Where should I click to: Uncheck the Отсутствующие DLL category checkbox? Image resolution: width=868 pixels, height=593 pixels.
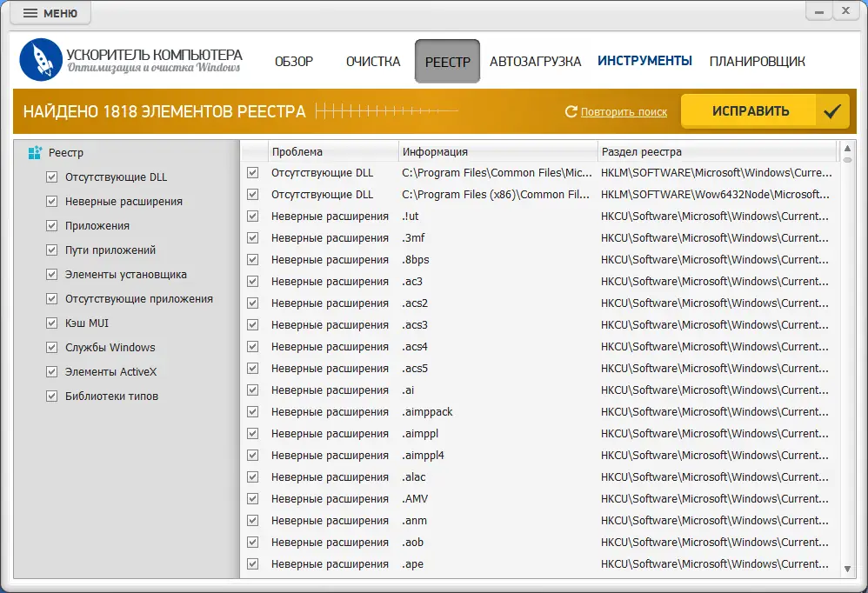tap(51, 177)
